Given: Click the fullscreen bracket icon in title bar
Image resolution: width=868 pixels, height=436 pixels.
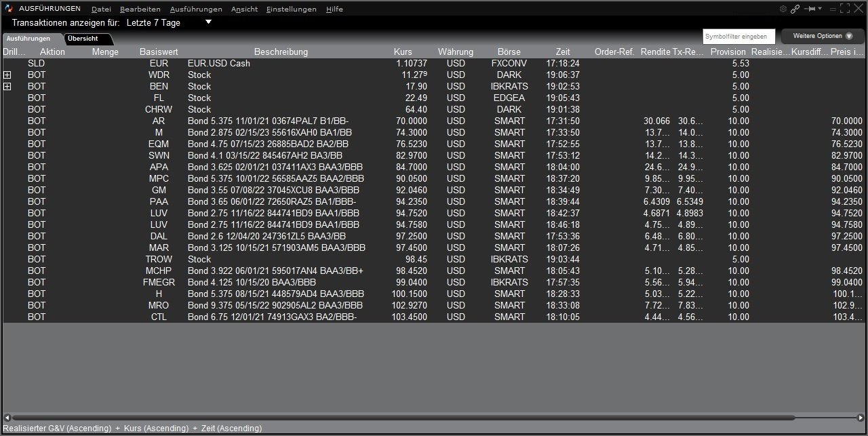Looking at the screenshot, I should click(x=845, y=9).
